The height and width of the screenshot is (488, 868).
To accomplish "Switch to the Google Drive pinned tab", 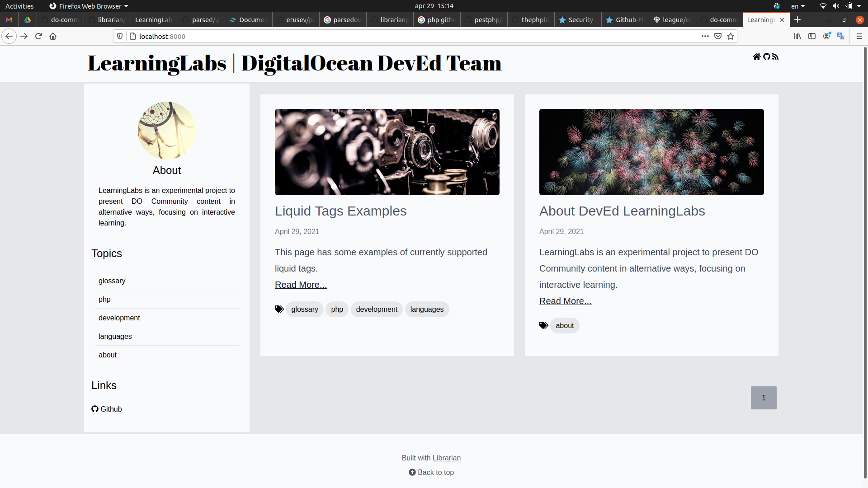I will [x=28, y=20].
